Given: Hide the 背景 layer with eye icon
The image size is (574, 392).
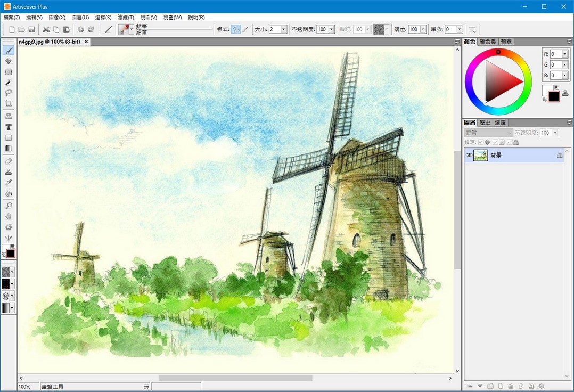Looking at the screenshot, I should 469,156.
